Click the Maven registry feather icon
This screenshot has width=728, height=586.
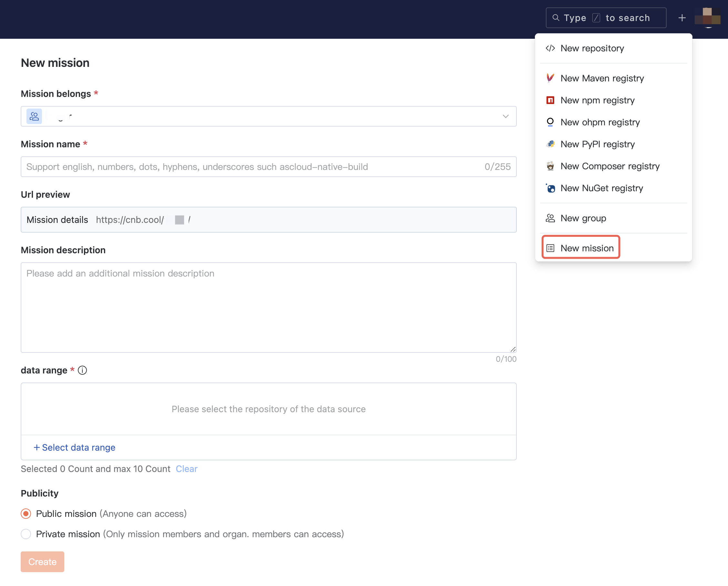(550, 78)
